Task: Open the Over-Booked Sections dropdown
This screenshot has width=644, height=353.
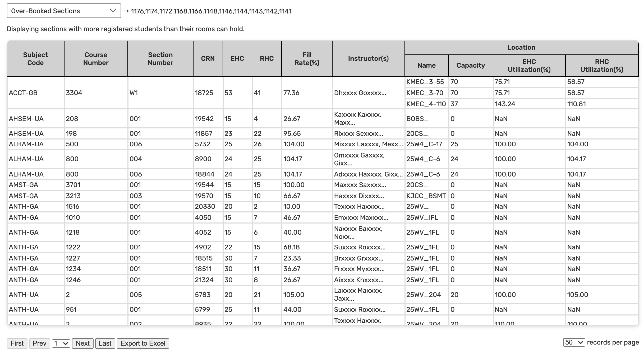Action: point(64,11)
